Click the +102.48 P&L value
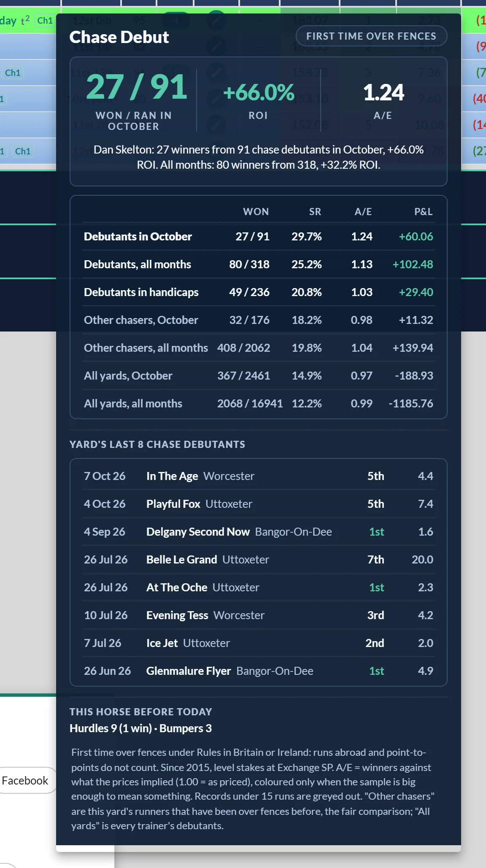Screen dimensions: 486x868 tap(413, 264)
